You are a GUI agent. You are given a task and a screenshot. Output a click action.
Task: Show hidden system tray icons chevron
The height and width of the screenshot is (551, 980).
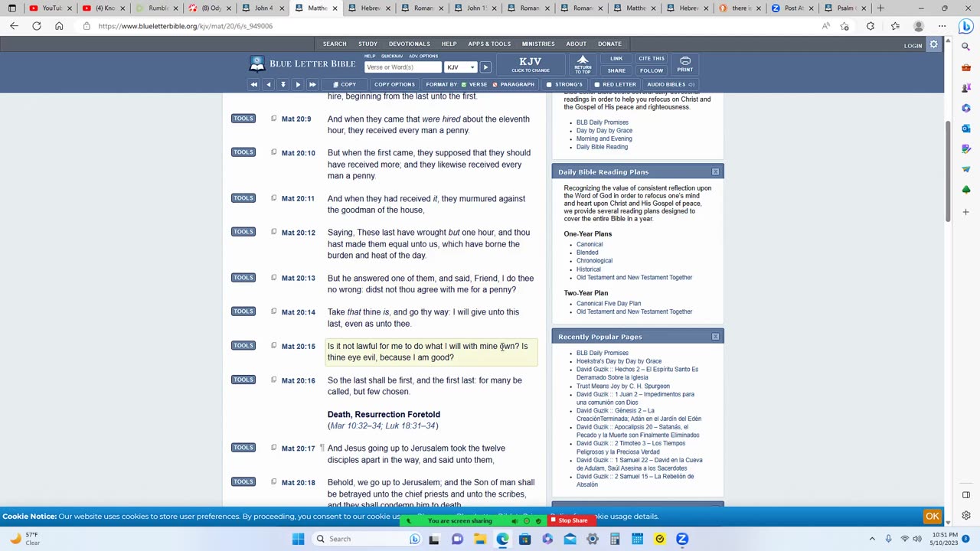pos(872,539)
